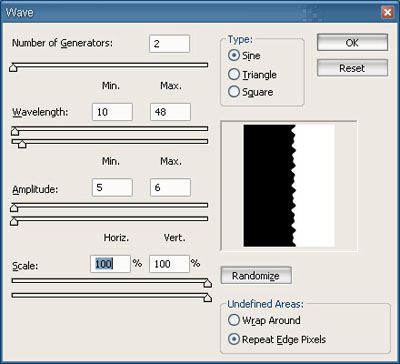
Task: Click the OK button
Action: point(352,42)
